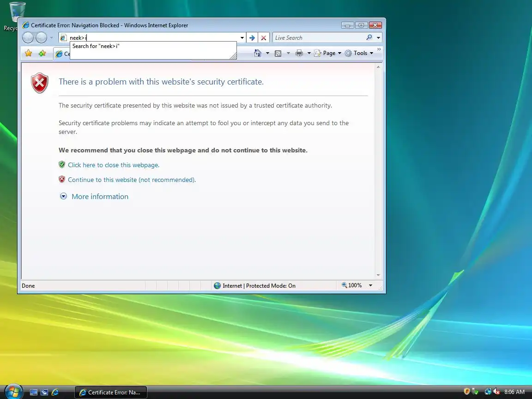Click the More information text link
The image size is (532, 399).
click(x=100, y=196)
